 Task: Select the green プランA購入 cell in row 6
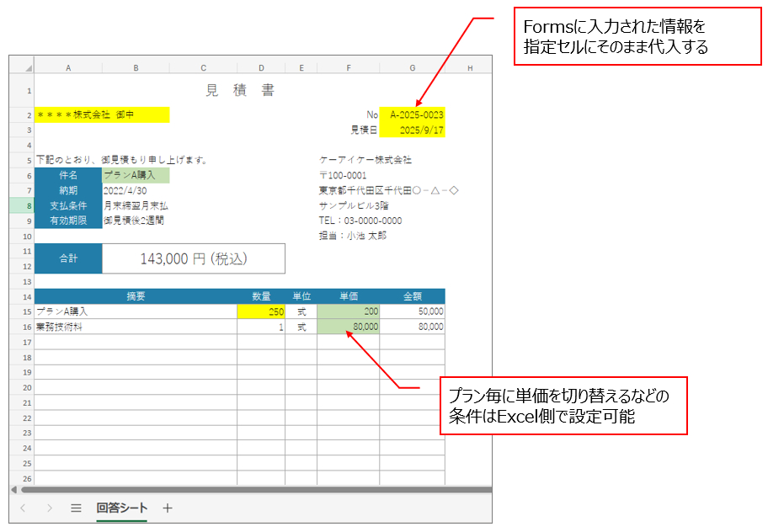click(136, 175)
